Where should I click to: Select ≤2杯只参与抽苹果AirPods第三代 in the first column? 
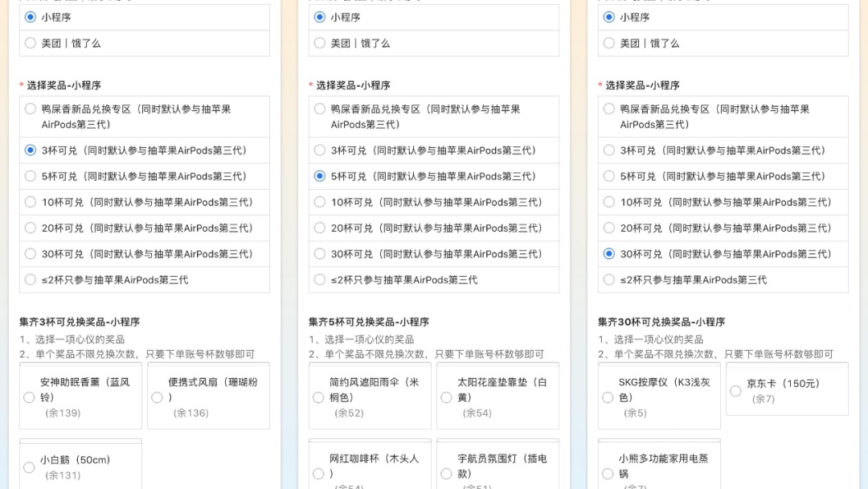click(31, 279)
